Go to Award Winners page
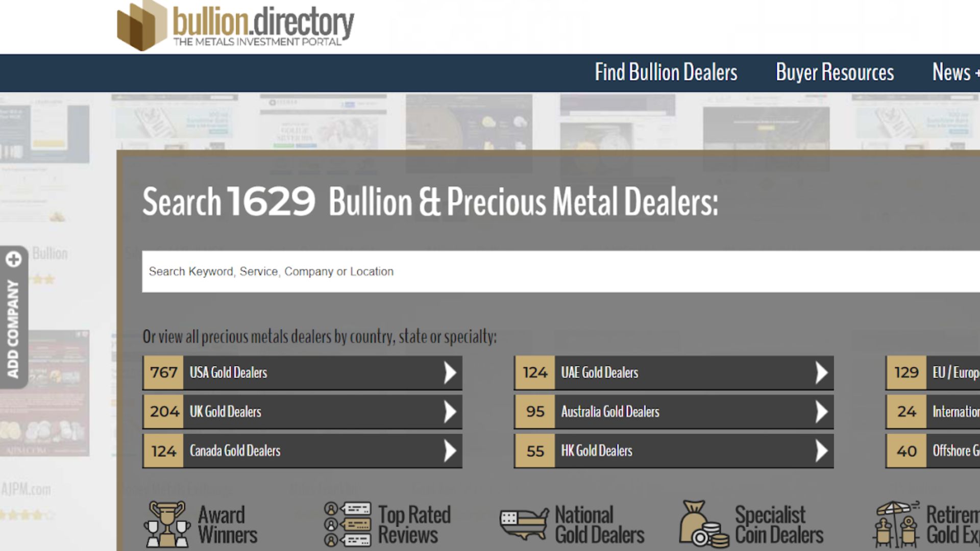 pyautogui.click(x=227, y=525)
